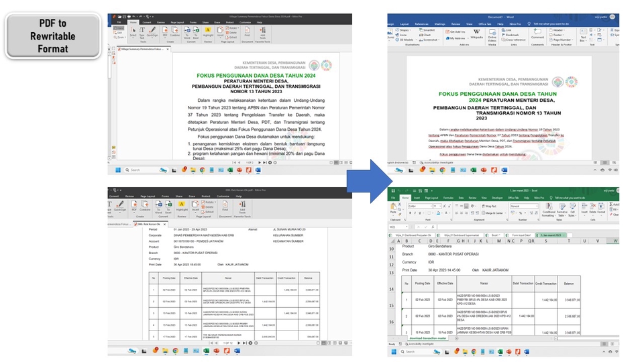Screen dimensions: 644x362
Task: Click Highlight icon in bottom Nitro window
Action: coord(182,206)
